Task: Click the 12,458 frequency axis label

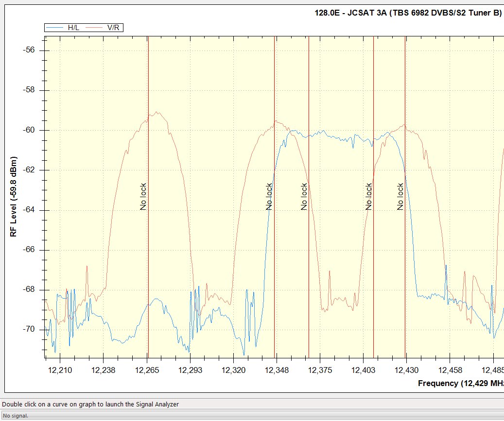Action: click(x=450, y=370)
